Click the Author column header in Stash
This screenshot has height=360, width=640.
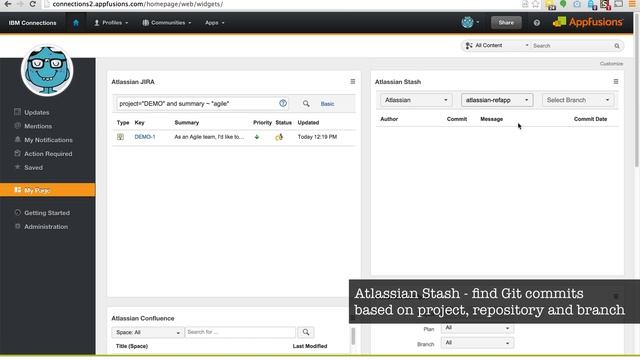(x=389, y=119)
